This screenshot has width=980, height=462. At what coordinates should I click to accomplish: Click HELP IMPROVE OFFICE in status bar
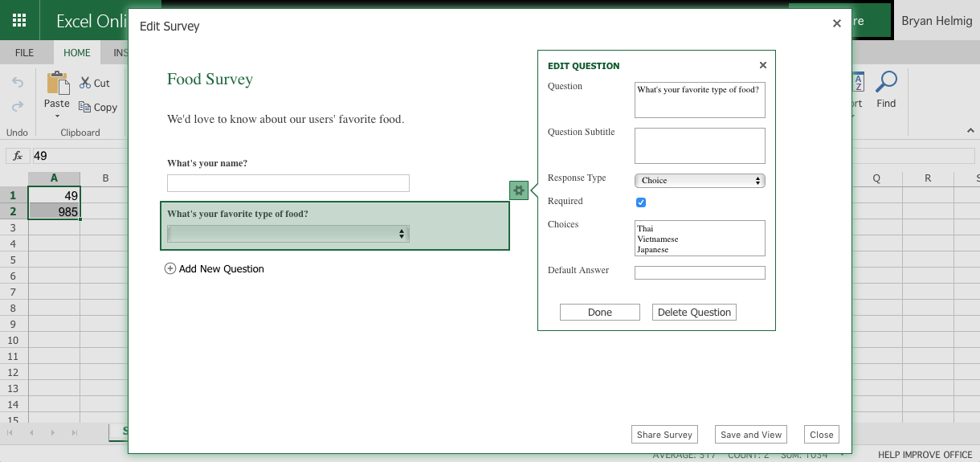925,455
